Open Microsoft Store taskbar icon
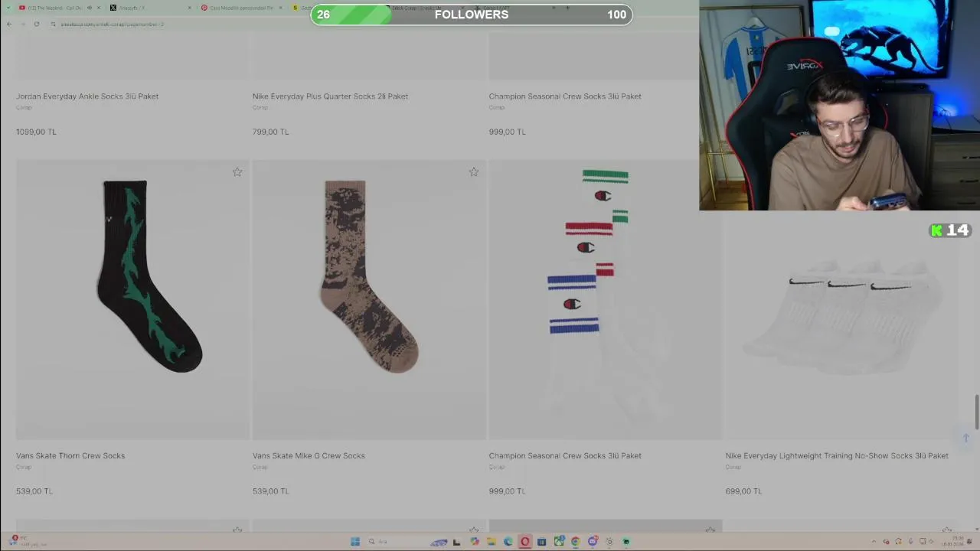Image resolution: width=980 pixels, height=551 pixels. (x=541, y=542)
